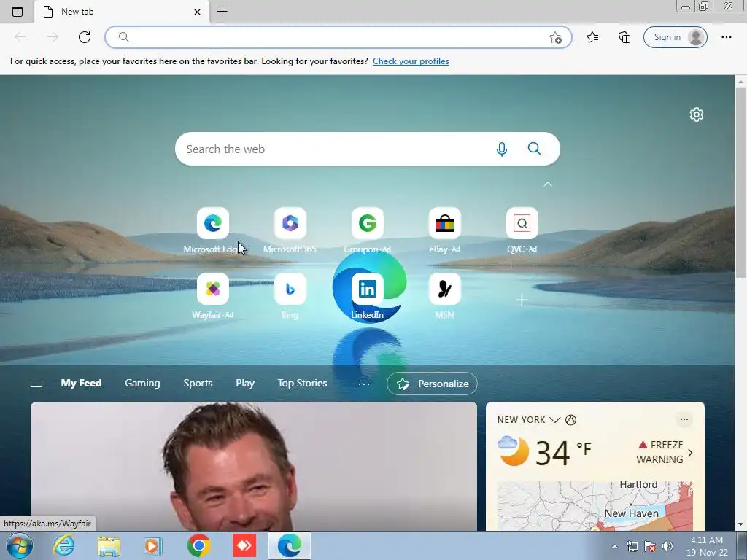This screenshot has width=747, height=560.
Task: Open the volume speaker tray icon
Action: pyautogui.click(x=667, y=546)
